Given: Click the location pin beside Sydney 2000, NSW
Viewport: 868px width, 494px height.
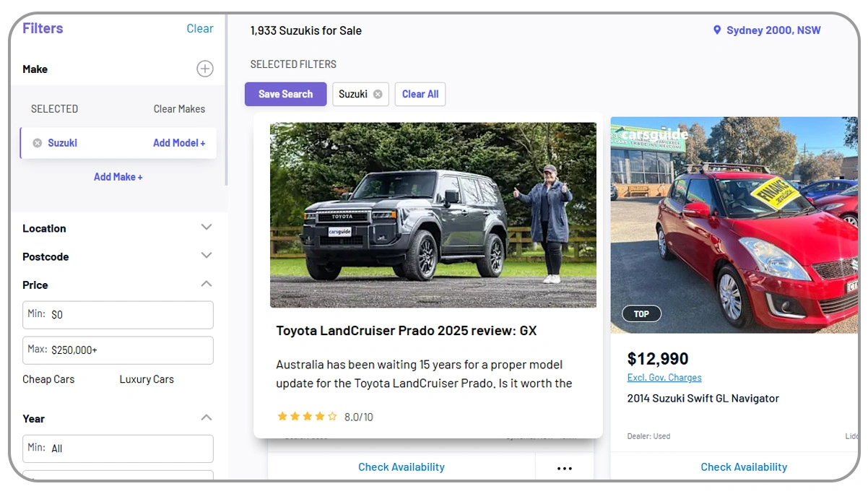Looking at the screenshot, I should tap(716, 30).
